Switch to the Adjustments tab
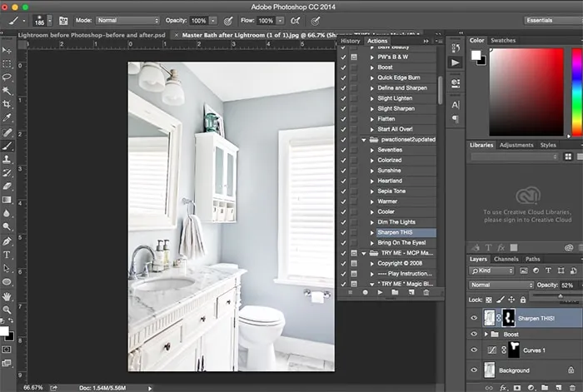 [x=516, y=145]
